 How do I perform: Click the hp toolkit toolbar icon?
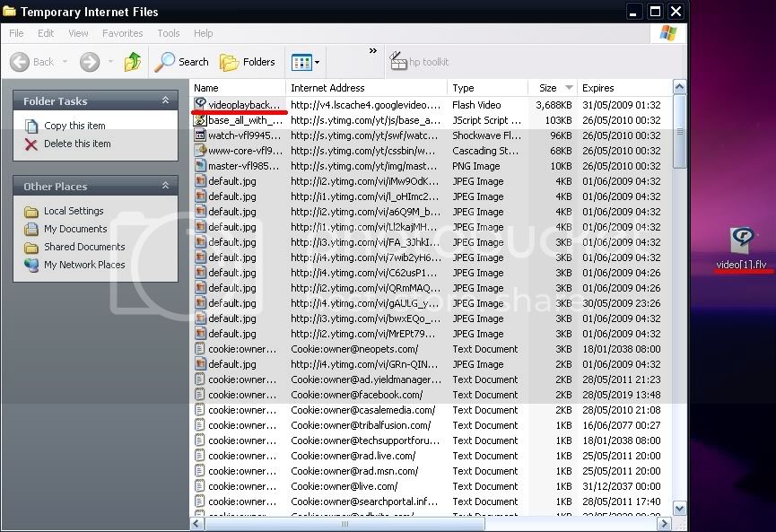point(397,62)
